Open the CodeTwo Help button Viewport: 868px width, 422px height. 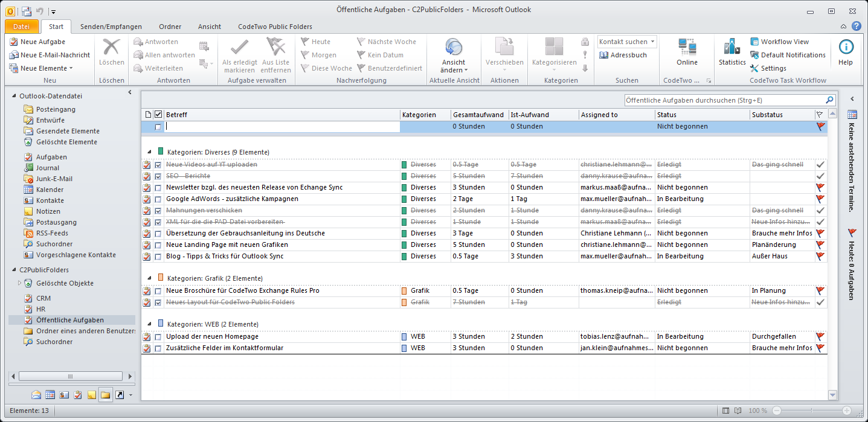coord(846,52)
